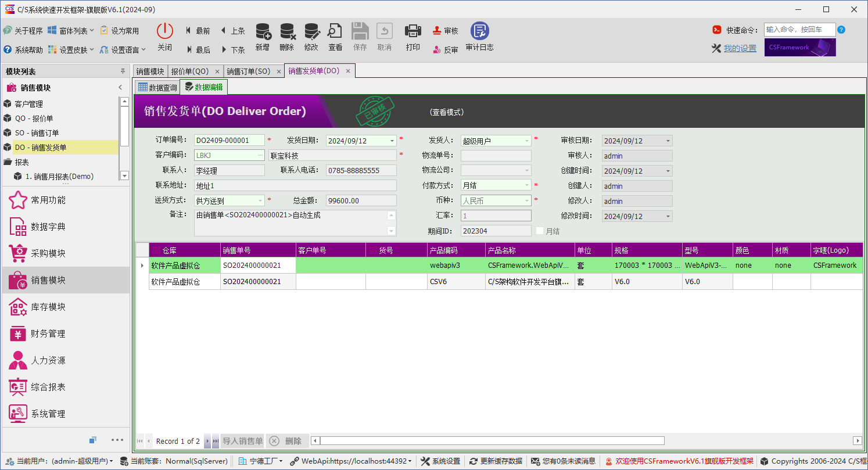Click the 快速命令 input box
This screenshot has height=470, width=868.
pos(799,30)
